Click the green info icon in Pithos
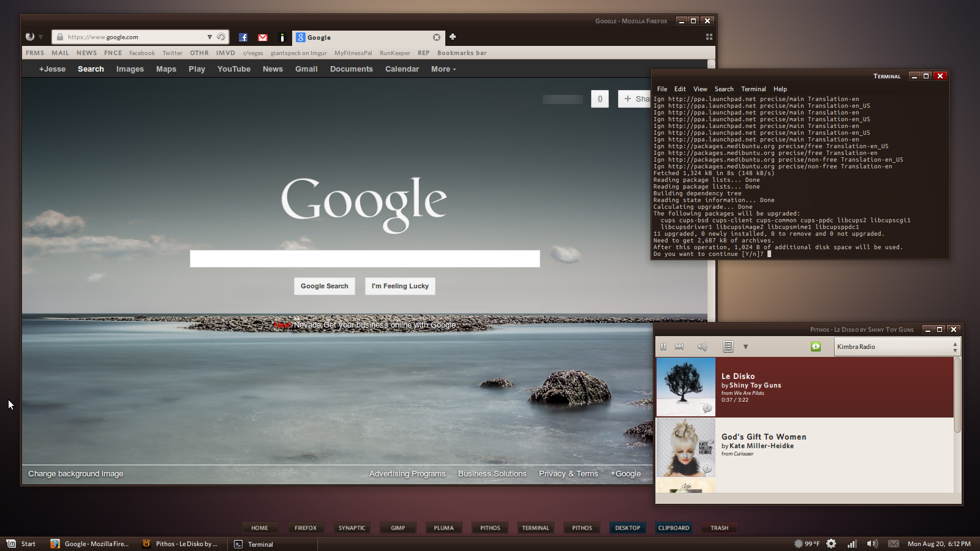Viewport: 980px width, 551px height. (x=816, y=347)
